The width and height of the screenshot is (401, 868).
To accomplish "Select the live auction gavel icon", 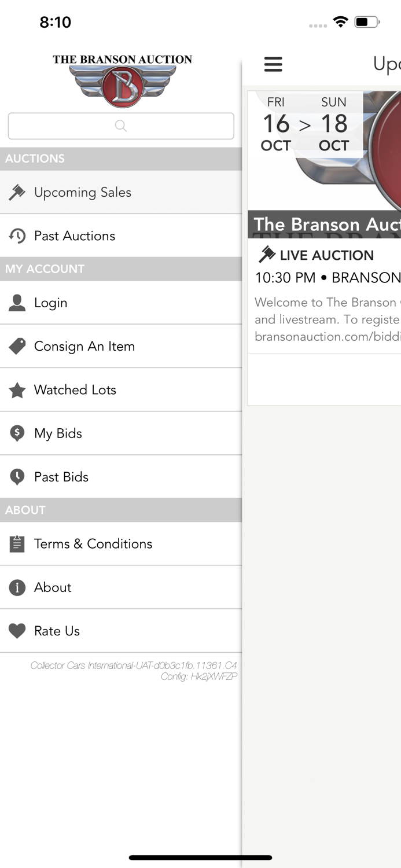I will (x=267, y=253).
